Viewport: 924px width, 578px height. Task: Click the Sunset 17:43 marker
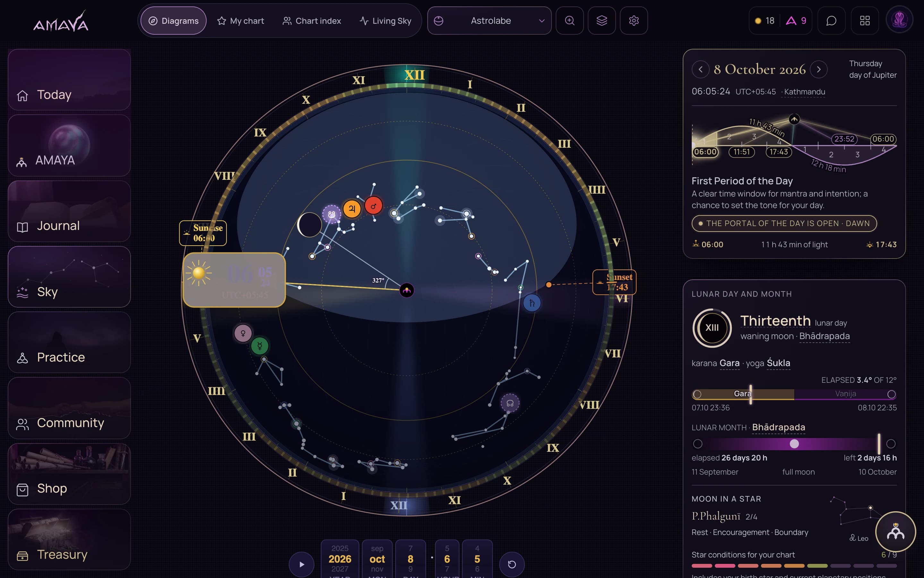tap(614, 282)
